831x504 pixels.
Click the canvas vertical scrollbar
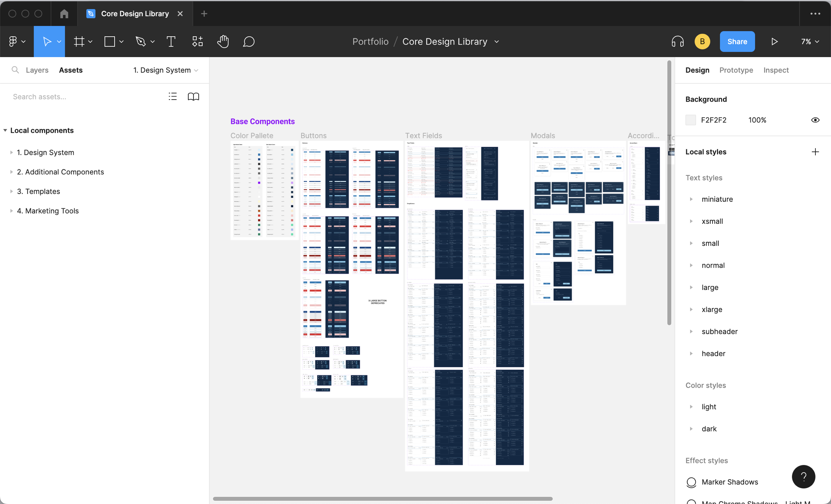tap(669, 193)
